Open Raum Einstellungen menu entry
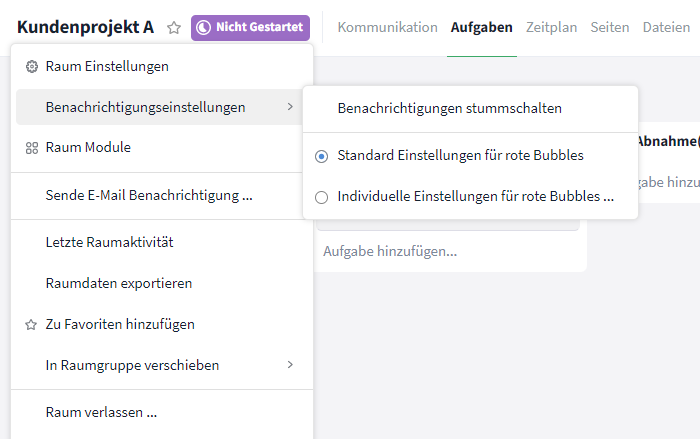The height and width of the screenshot is (439, 700). (x=162, y=67)
